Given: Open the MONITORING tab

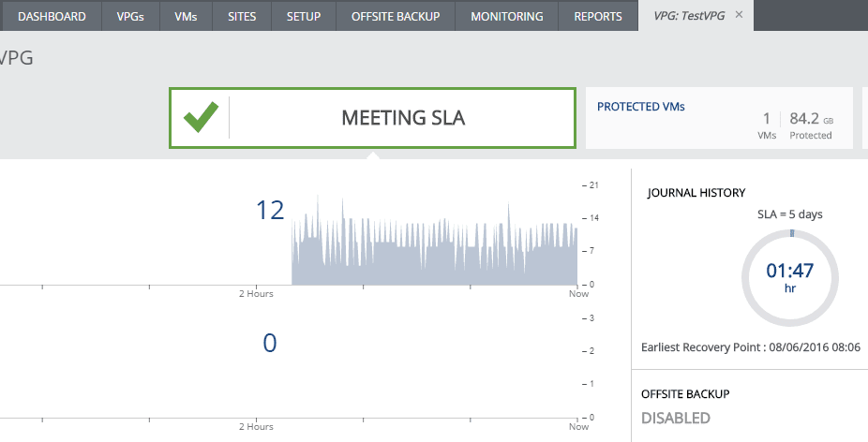Looking at the screenshot, I should tap(506, 16).
